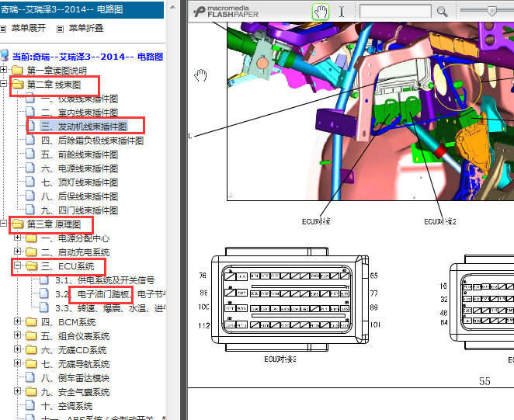Image resolution: width=514 pixels, height=420 pixels.
Task: Click 菜单折叠 to collapse all menus
Action: point(86,28)
